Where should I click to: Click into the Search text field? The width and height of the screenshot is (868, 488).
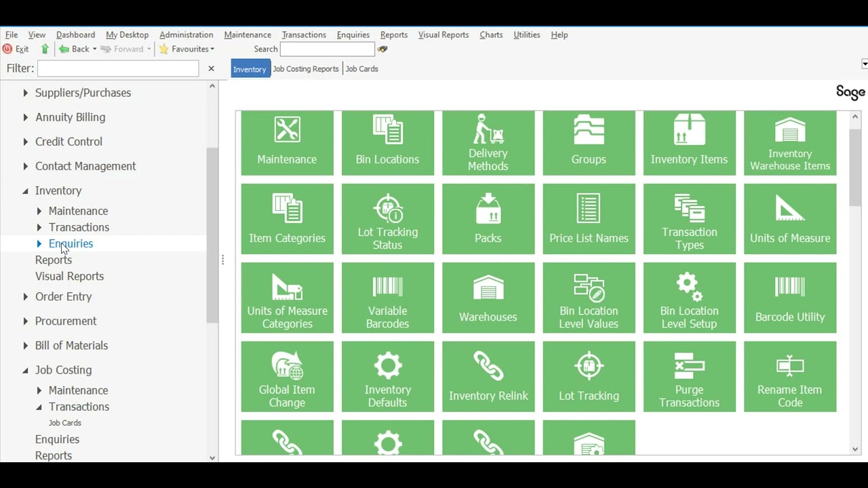point(327,49)
